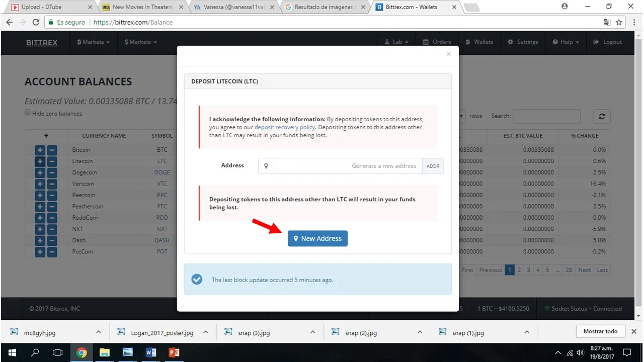
Task: Click the map marker icon beside Address
Action: point(266,166)
